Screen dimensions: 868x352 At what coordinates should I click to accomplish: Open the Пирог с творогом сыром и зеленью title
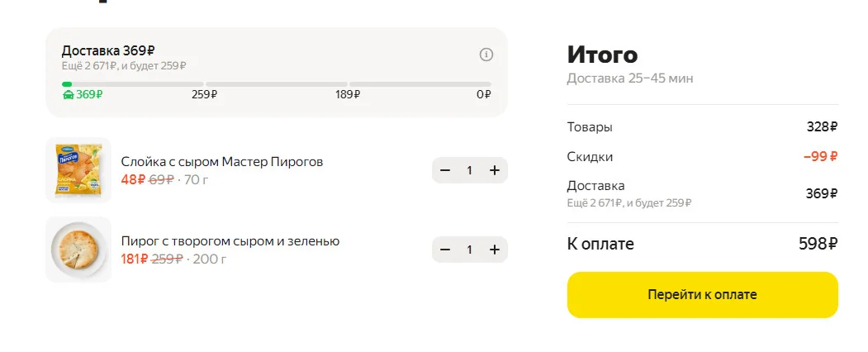[230, 240]
